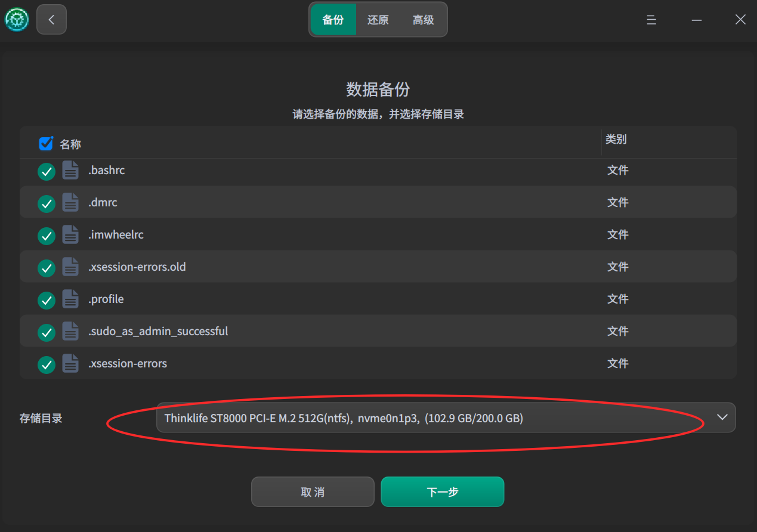Screen dimensions: 757x532
Task: Select the 备份 tab
Action: click(x=333, y=20)
